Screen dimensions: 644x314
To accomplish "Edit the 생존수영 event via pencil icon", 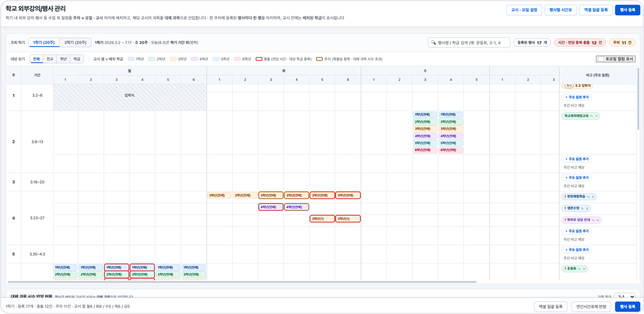I will tap(583, 209).
